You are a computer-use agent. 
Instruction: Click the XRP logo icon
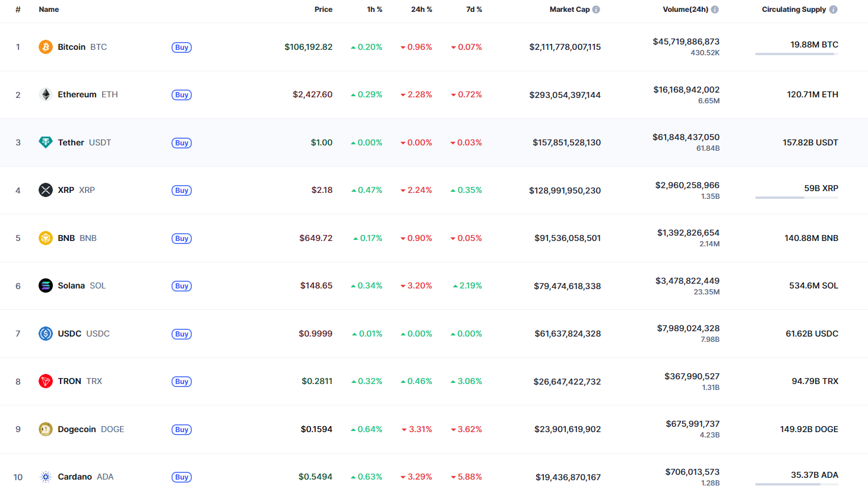(x=46, y=190)
